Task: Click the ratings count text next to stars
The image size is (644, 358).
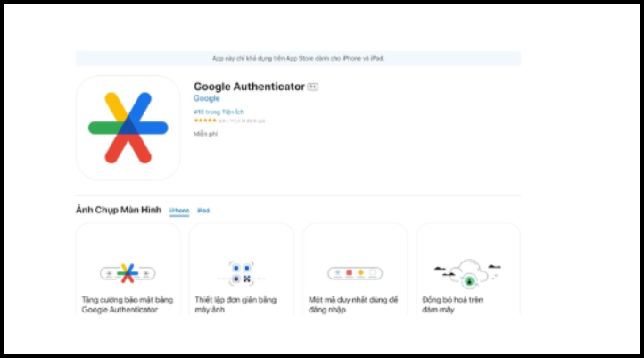Action: click(x=242, y=121)
